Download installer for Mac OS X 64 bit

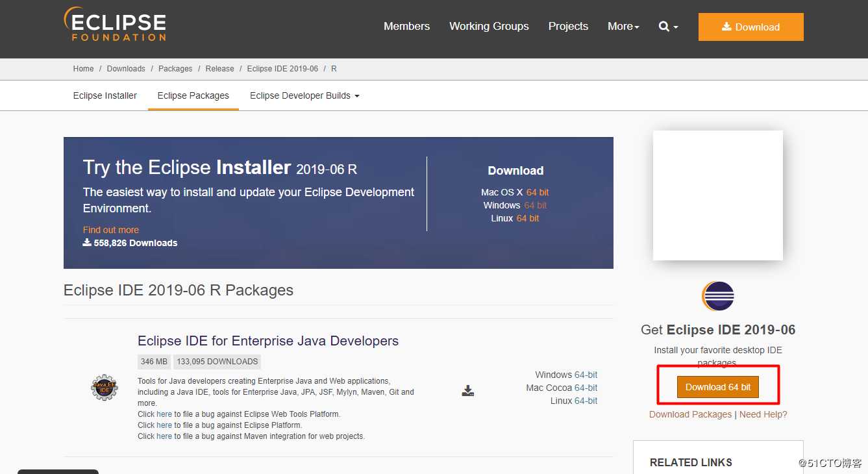point(538,192)
